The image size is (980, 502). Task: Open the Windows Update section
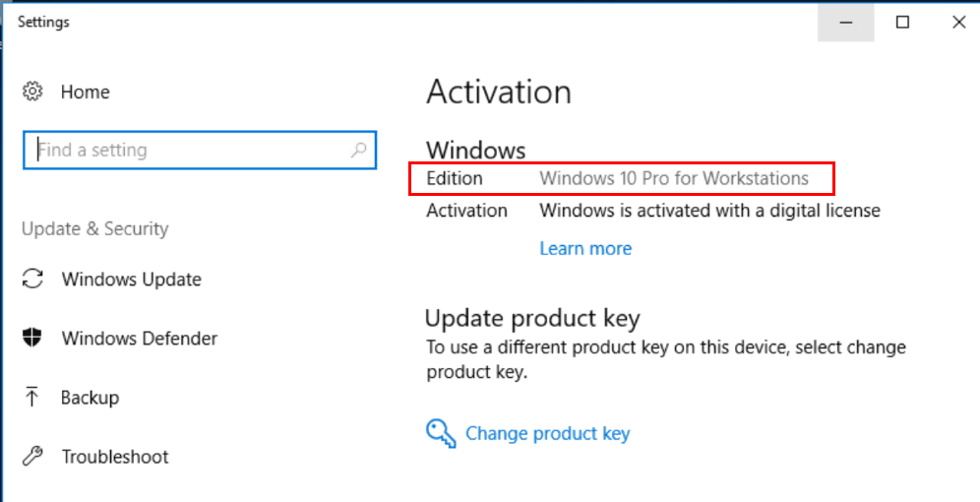(x=131, y=280)
